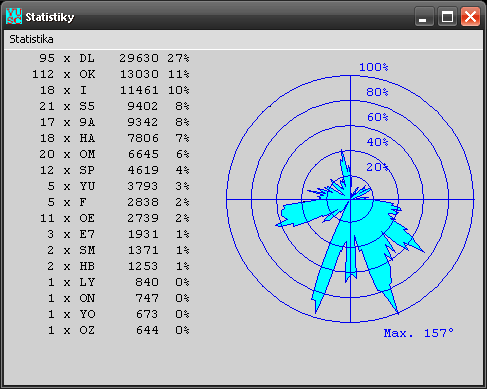Click the 60% ring label
487x389 pixels.
tap(377, 117)
